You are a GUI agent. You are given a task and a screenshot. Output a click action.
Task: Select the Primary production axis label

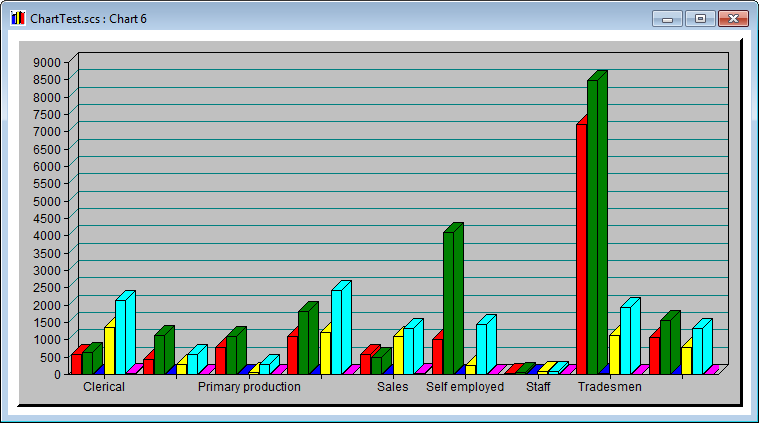pyautogui.click(x=249, y=387)
